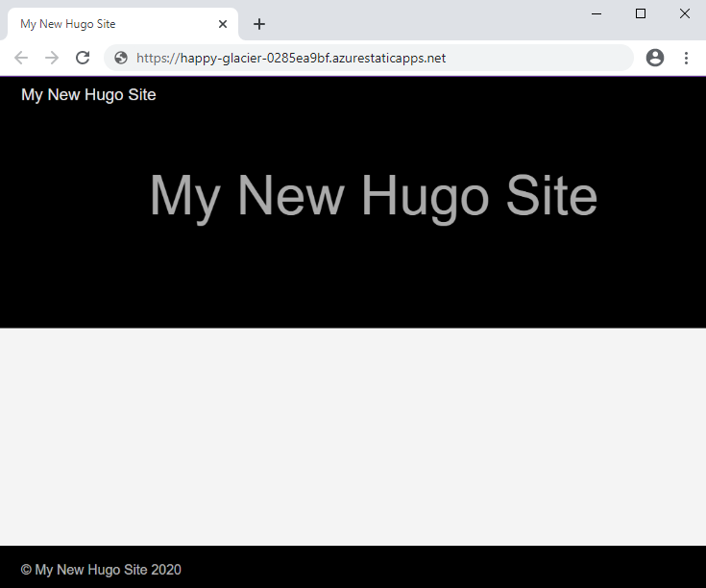Click the footer copyright text 2020

(101, 570)
